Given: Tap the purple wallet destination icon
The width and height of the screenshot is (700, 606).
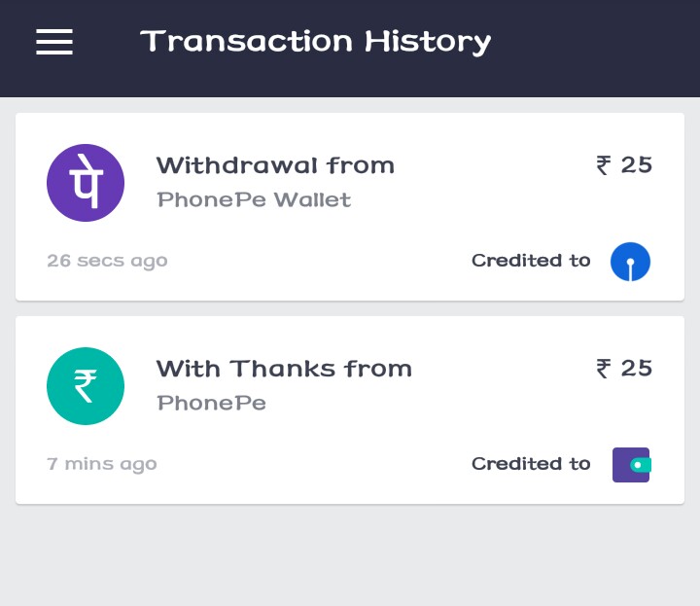Looking at the screenshot, I should point(631,465).
